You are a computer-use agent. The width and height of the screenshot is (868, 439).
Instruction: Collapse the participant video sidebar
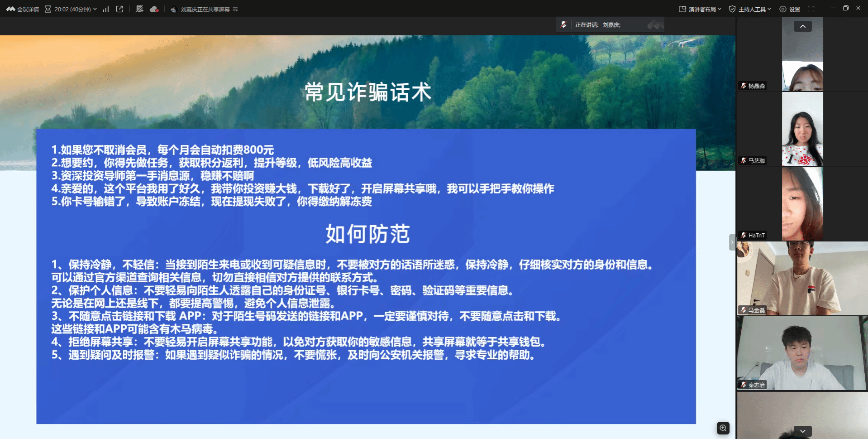coord(732,242)
